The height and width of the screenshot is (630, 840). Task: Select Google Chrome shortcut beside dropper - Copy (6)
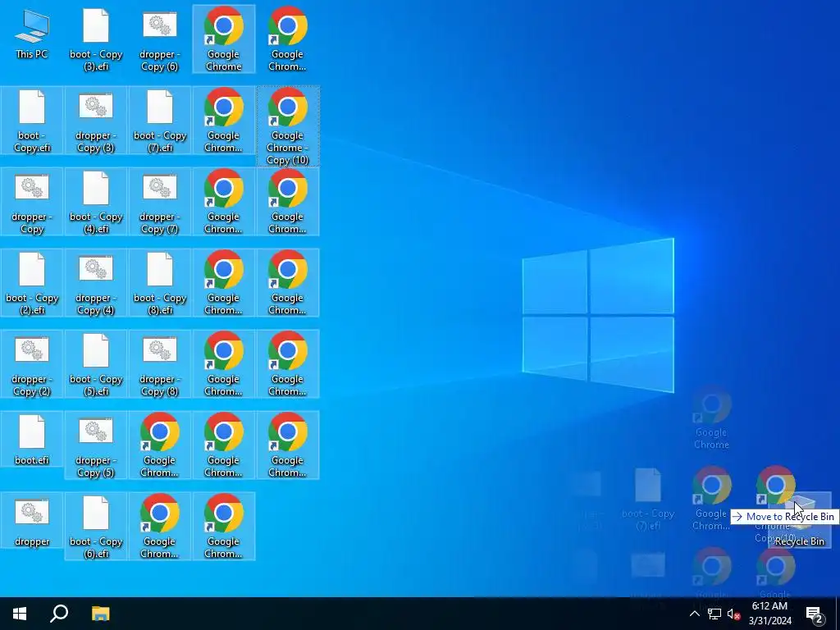click(x=223, y=39)
